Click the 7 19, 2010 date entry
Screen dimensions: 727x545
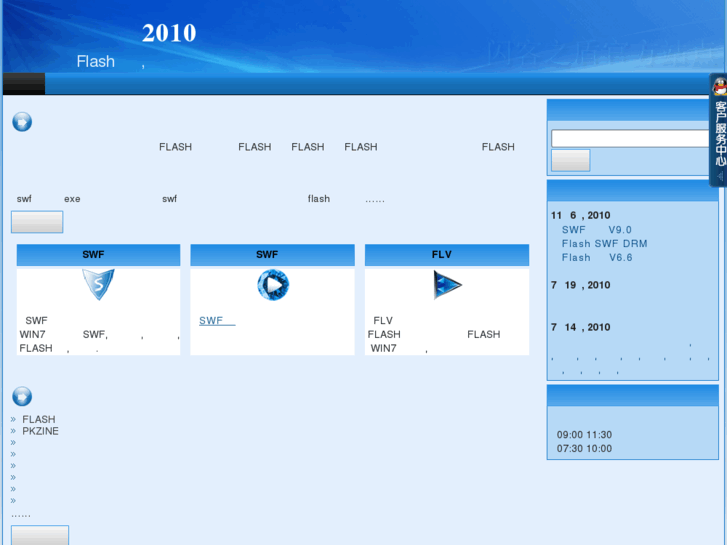pos(580,285)
